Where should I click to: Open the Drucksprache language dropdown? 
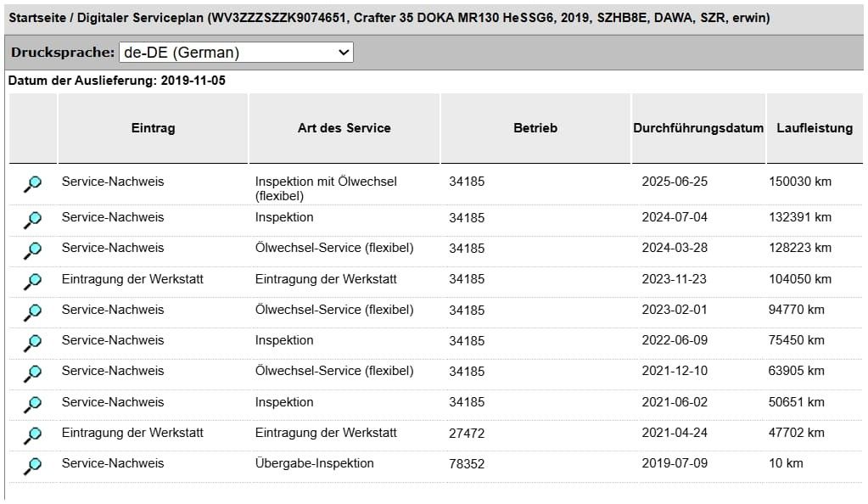pyautogui.click(x=237, y=53)
